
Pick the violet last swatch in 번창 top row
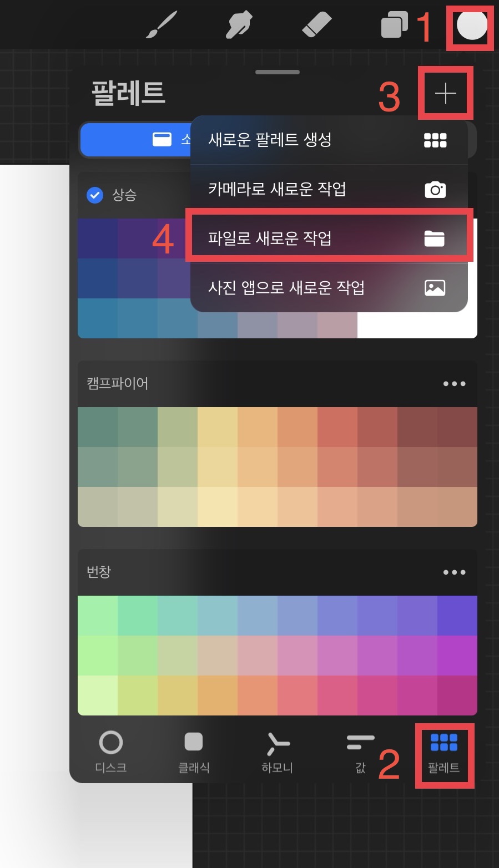[457, 616]
